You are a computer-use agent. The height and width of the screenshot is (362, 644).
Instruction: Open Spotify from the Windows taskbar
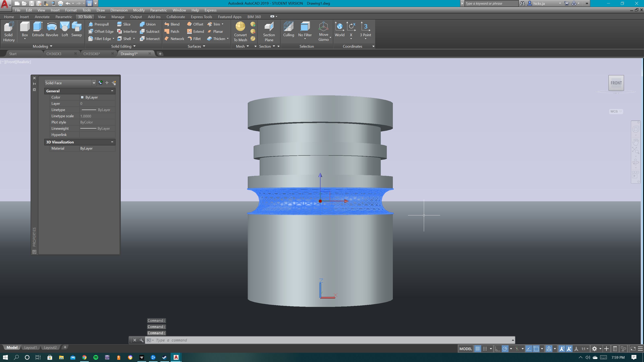coord(96,357)
